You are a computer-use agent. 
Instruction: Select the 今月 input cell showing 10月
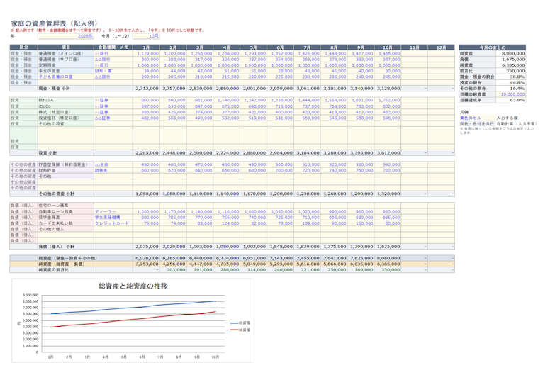(x=146, y=35)
